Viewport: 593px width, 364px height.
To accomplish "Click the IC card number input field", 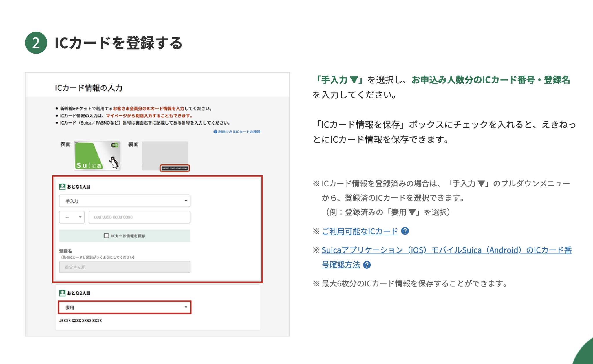I will (139, 217).
